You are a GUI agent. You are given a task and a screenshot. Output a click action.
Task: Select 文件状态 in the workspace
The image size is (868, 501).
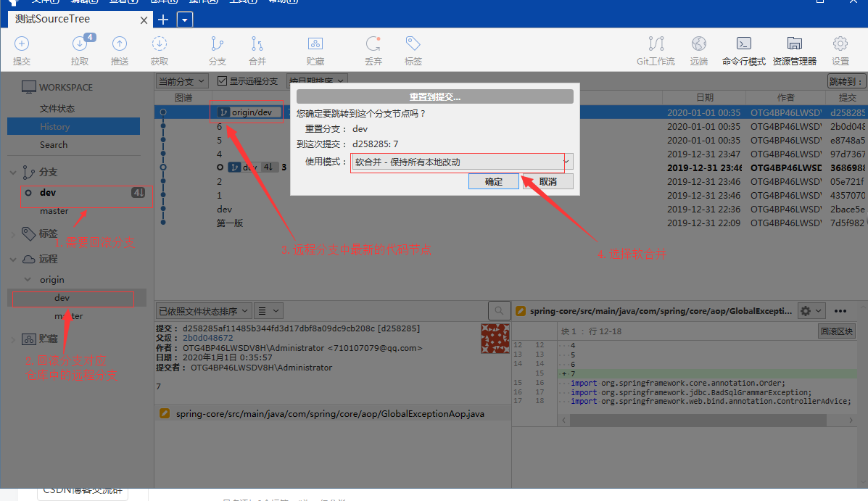57,109
